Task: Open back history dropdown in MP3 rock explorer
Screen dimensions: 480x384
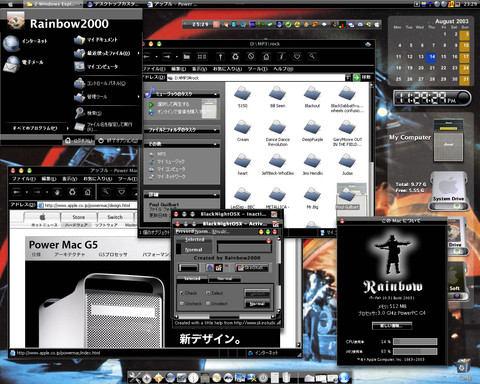Action: [156, 57]
